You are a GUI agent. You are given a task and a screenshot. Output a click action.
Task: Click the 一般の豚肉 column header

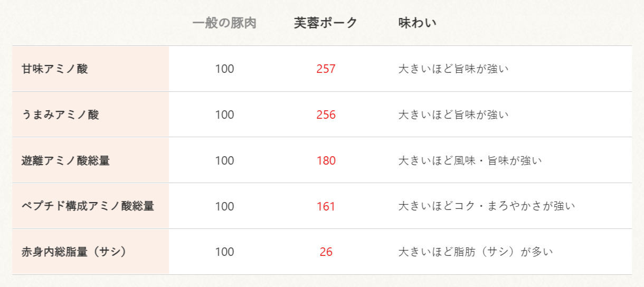(224, 23)
